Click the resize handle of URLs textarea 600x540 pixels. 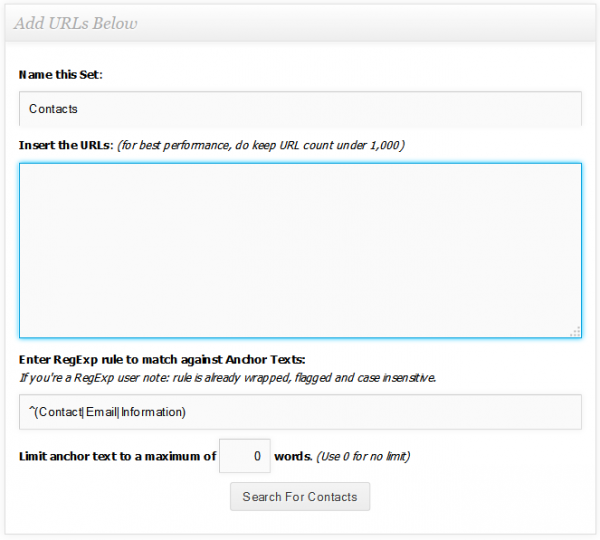[x=575, y=331]
